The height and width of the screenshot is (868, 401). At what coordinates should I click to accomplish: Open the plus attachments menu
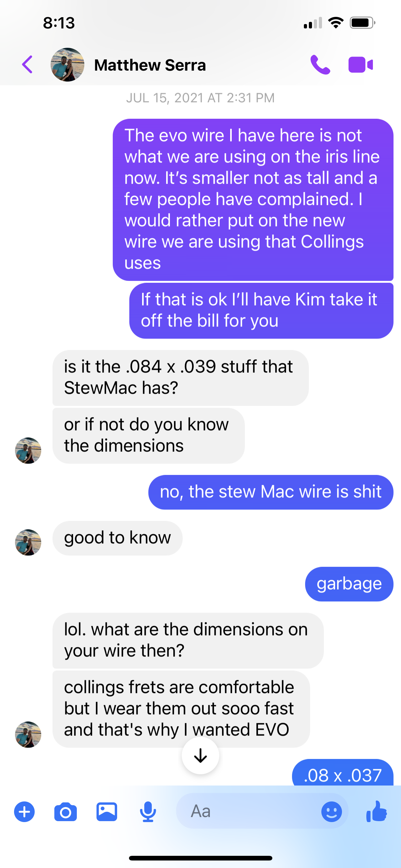24,812
